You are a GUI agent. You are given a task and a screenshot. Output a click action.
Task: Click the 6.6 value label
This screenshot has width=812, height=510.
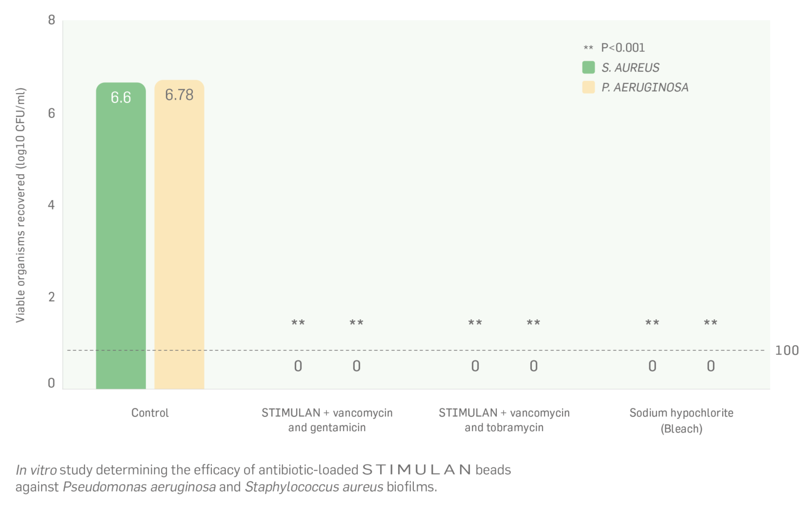(121, 97)
